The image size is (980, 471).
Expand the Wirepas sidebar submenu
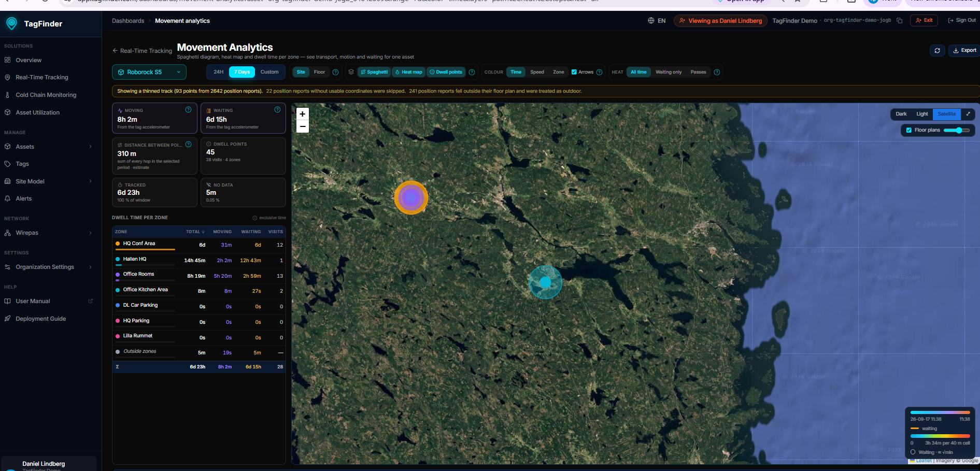(x=91, y=233)
